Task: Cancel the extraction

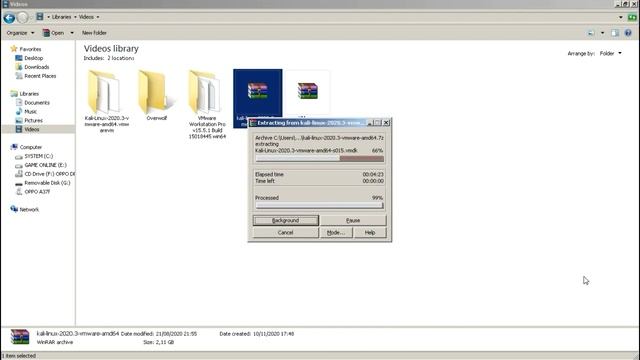Action: pyautogui.click(x=285, y=233)
